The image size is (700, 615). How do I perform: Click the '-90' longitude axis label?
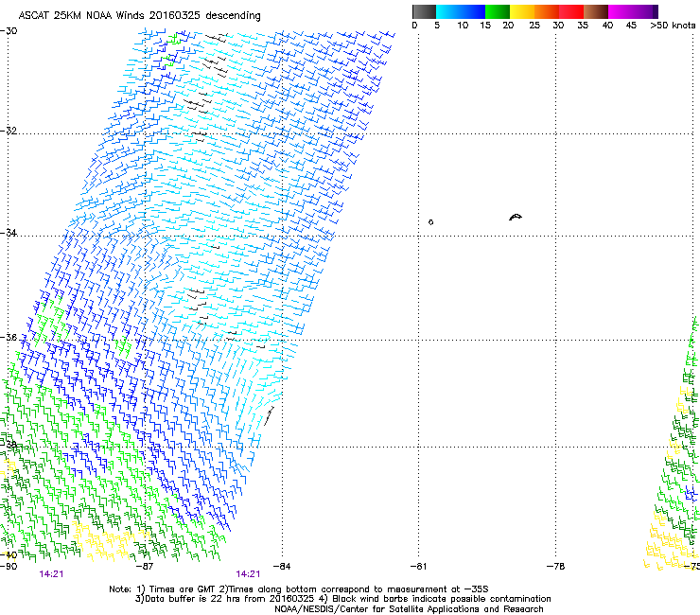(9, 567)
